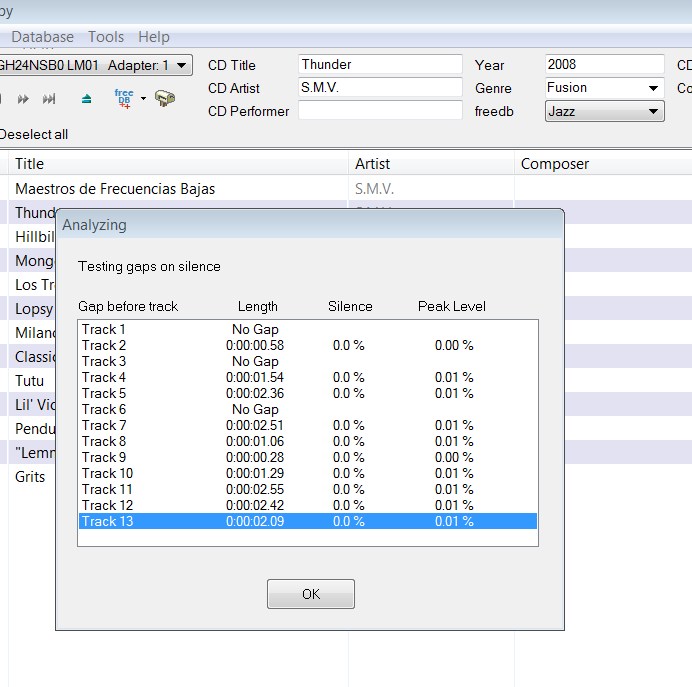Screen dimensions: 692x687
Task: Select the Track 9 gap row
Action: tap(308, 457)
